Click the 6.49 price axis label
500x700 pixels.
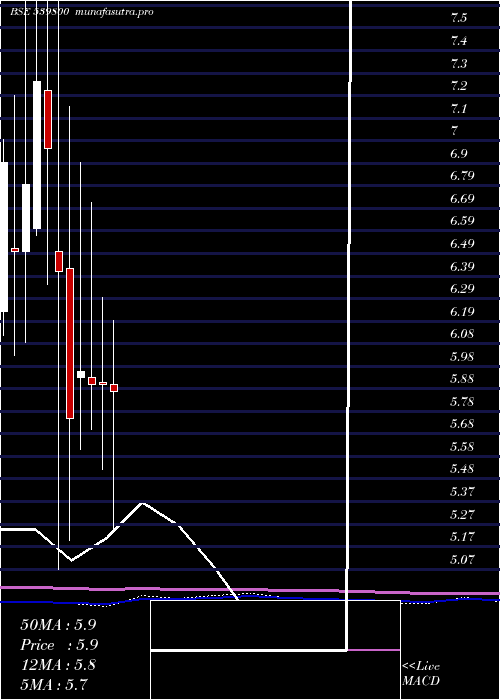[462, 244]
